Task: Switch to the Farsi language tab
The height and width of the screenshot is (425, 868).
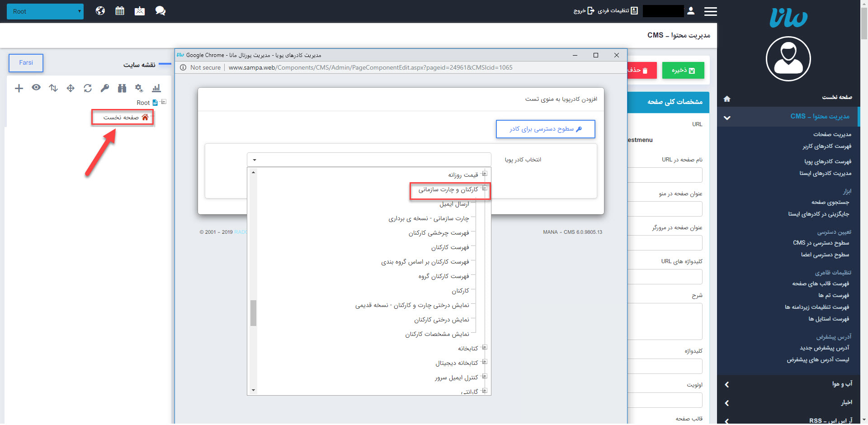Action: click(26, 63)
